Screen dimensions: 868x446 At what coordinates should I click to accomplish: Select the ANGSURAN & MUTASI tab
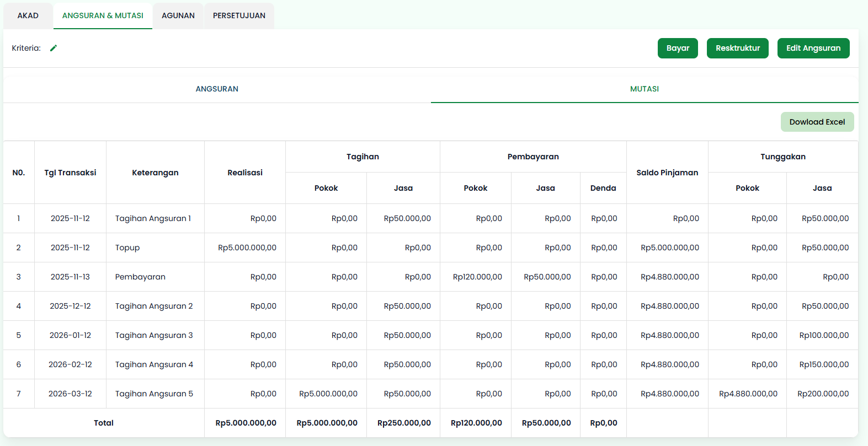[103, 15]
